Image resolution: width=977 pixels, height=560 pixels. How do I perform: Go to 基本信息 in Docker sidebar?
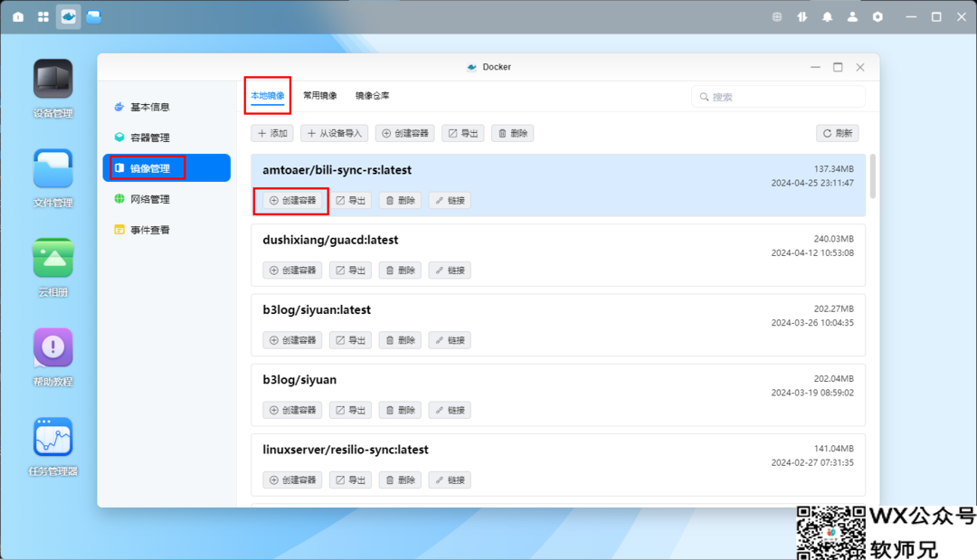click(167, 107)
